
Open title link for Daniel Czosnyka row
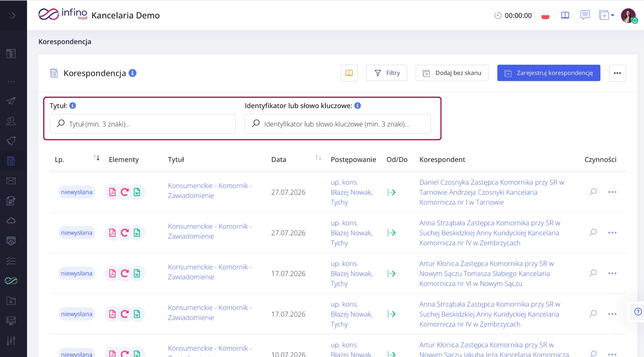coord(210,190)
